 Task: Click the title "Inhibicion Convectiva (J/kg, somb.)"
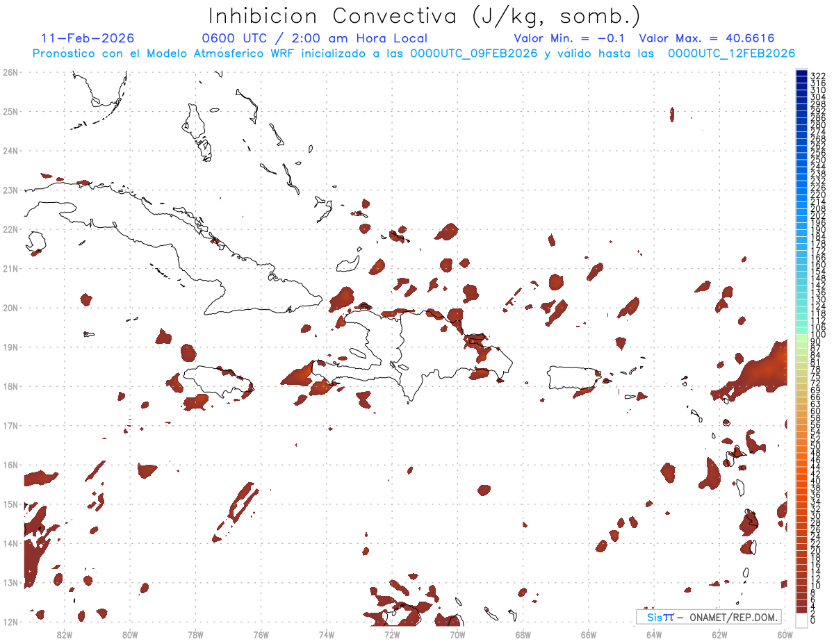click(425, 17)
